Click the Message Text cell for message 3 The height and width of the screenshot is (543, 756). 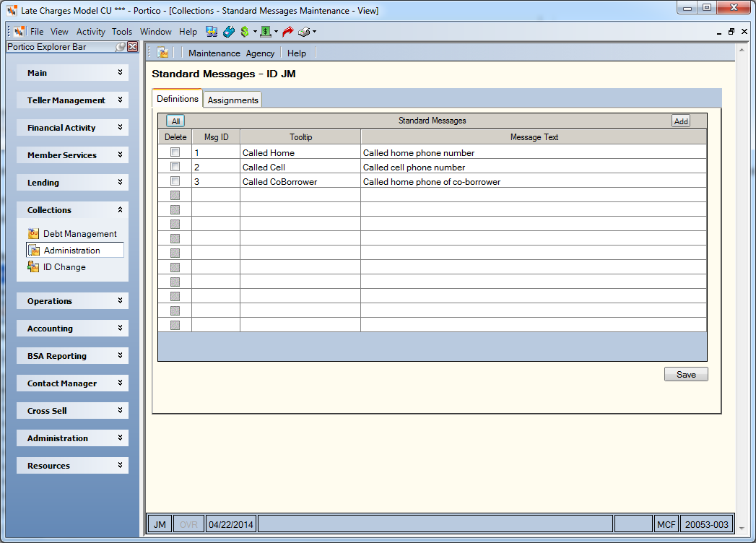coord(534,182)
